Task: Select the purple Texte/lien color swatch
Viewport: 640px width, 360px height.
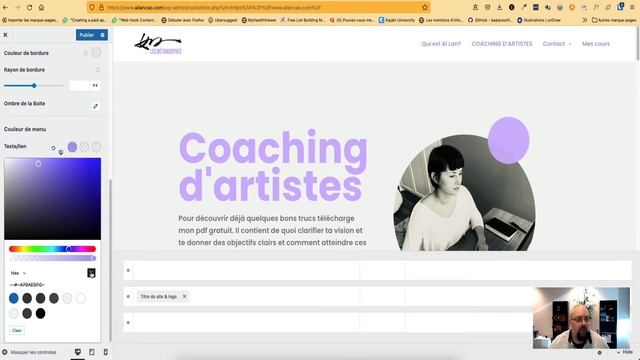Action: click(x=72, y=147)
